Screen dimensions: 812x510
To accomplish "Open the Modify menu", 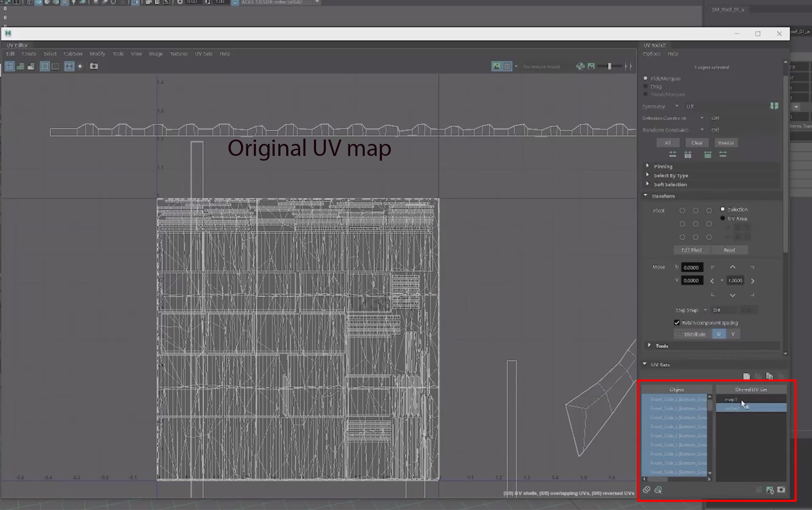I will [97, 54].
